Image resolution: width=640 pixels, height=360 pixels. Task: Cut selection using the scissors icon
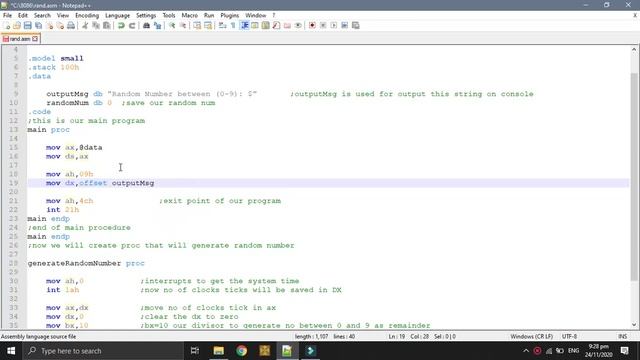tap(85, 26)
